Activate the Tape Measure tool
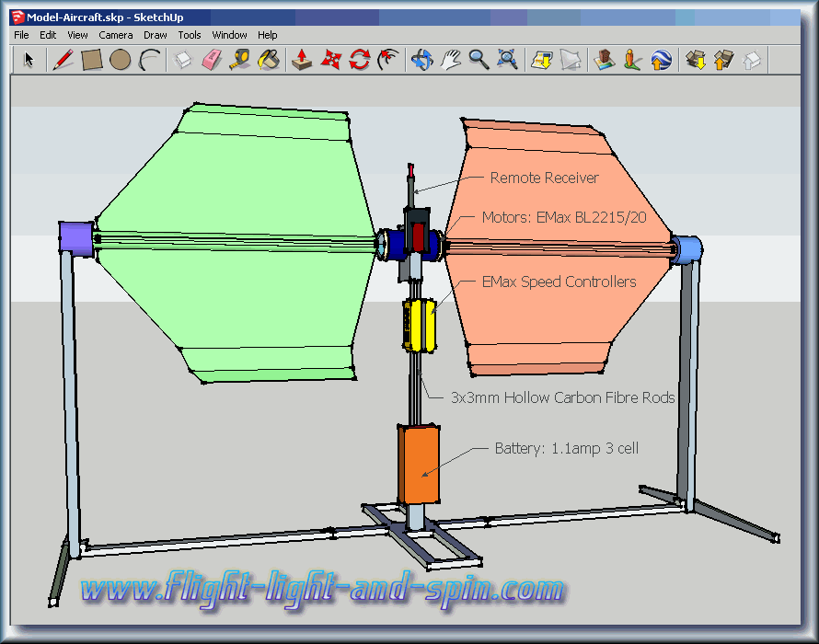 [x=240, y=60]
